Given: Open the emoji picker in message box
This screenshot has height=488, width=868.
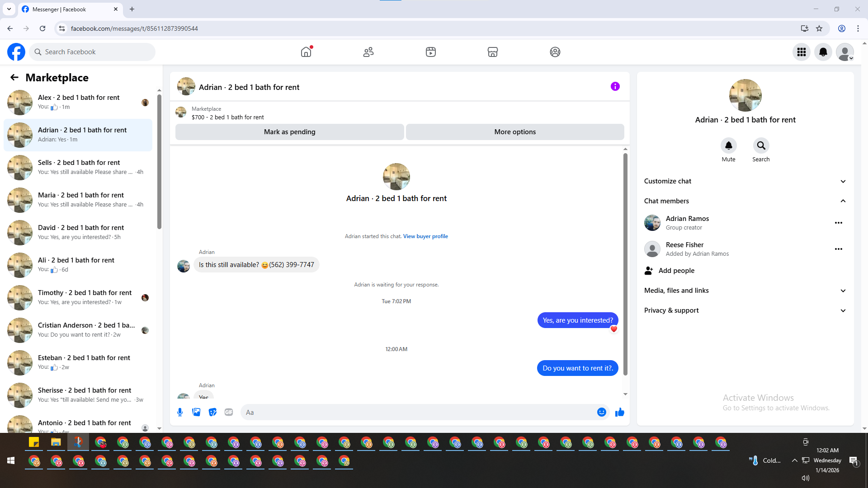Looking at the screenshot, I should pos(601,412).
